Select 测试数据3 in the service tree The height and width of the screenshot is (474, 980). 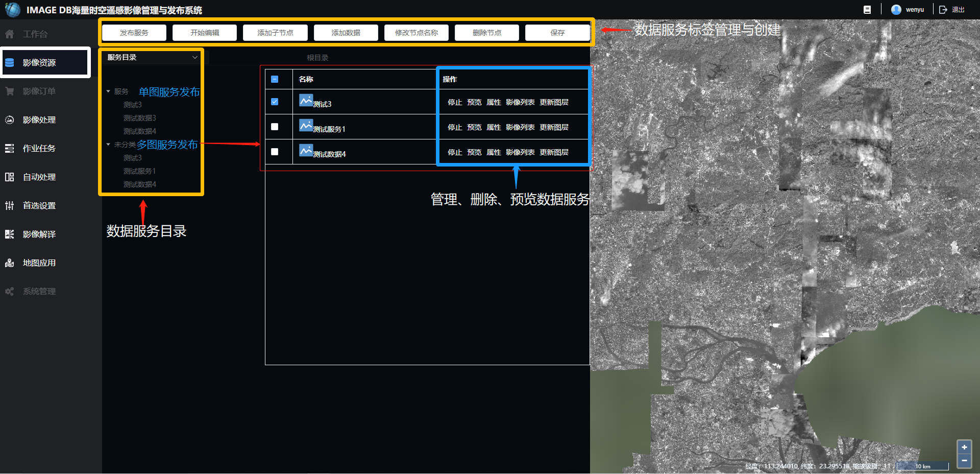(139, 118)
